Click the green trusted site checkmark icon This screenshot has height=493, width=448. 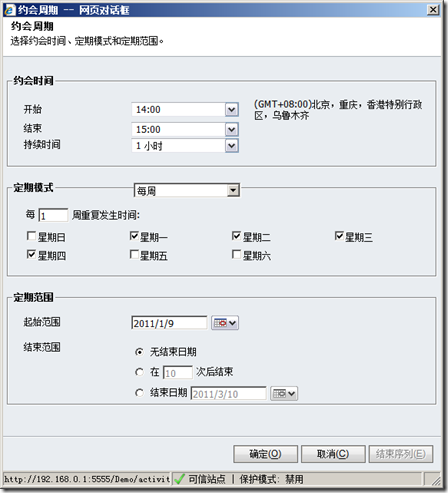(x=179, y=479)
